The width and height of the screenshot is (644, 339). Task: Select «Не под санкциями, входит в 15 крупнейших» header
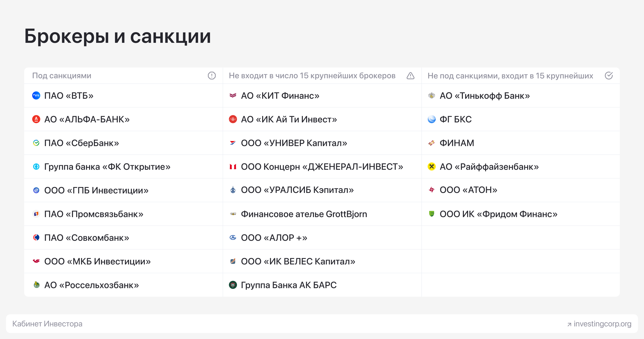[x=510, y=76]
